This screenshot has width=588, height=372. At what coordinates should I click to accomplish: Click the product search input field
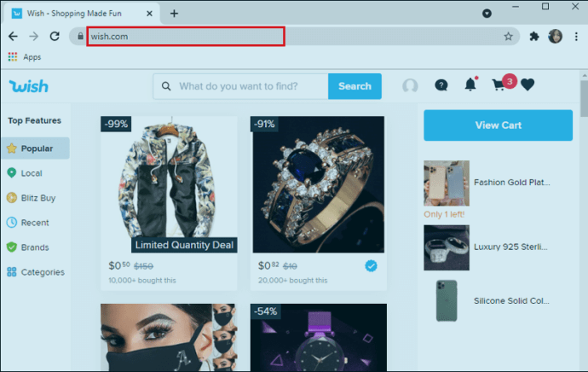point(249,86)
